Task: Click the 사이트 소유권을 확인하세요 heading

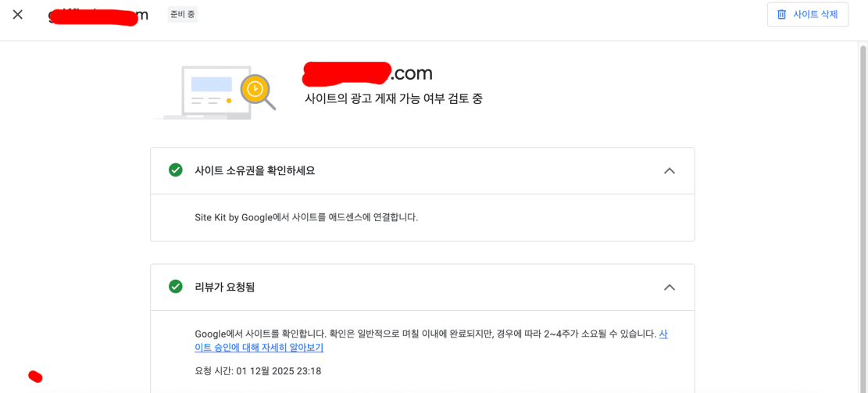Action: click(255, 170)
